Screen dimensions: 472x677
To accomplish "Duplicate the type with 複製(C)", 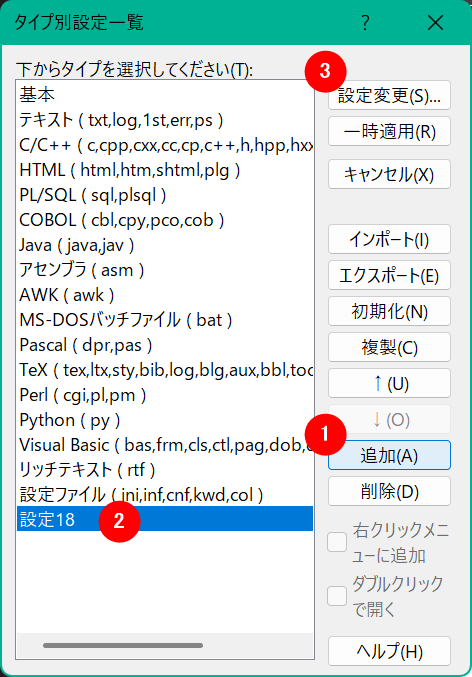I will (x=389, y=347).
